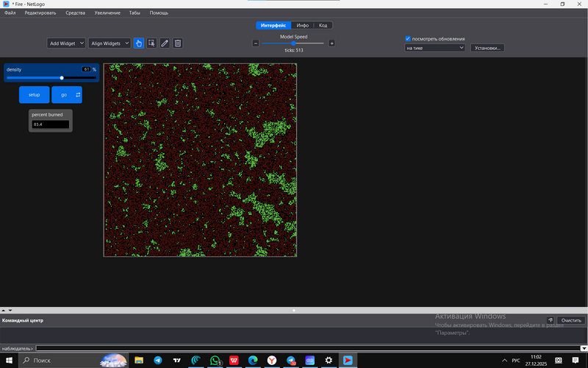This screenshot has height=368, width=588.
Task: Open the Add Widget dropdown
Action: (66, 43)
